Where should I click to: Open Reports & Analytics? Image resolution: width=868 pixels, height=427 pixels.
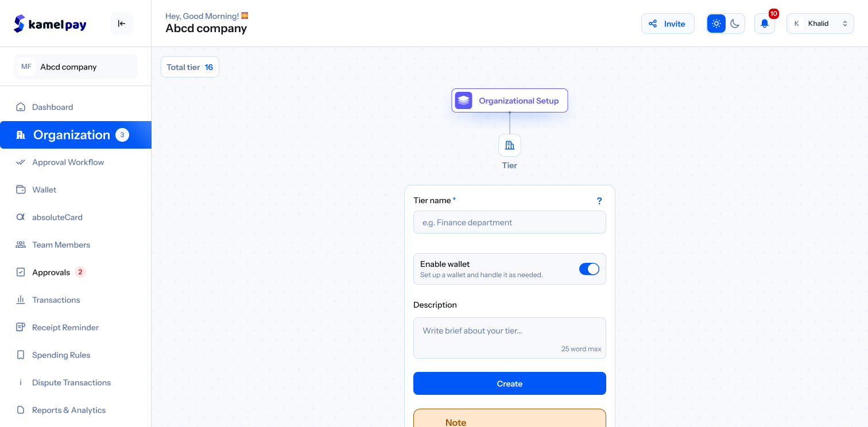(69, 410)
